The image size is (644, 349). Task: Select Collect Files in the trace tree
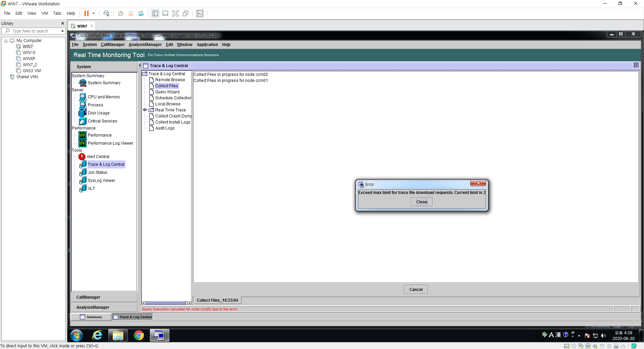166,86
